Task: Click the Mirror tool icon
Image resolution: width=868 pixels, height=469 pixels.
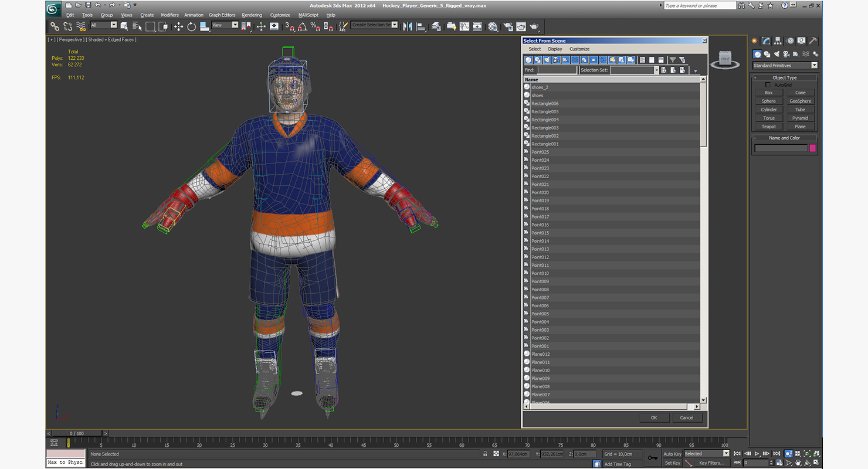Action: [408, 26]
